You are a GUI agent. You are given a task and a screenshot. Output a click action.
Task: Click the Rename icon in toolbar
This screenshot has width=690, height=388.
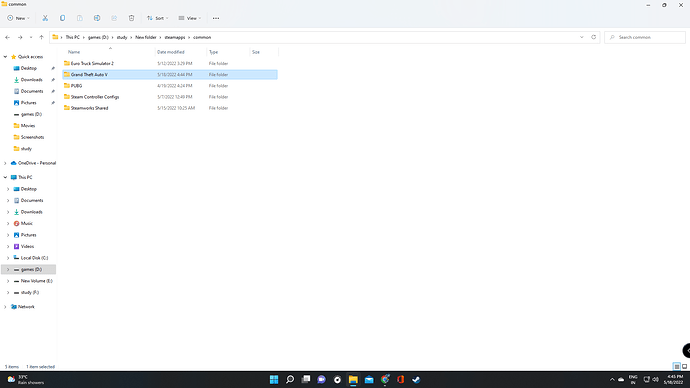[x=97, y=18]
